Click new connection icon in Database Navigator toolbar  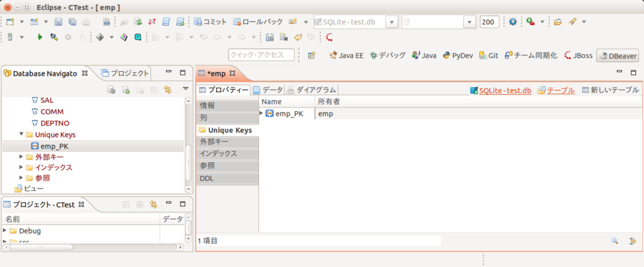click(x=126, y=90)
